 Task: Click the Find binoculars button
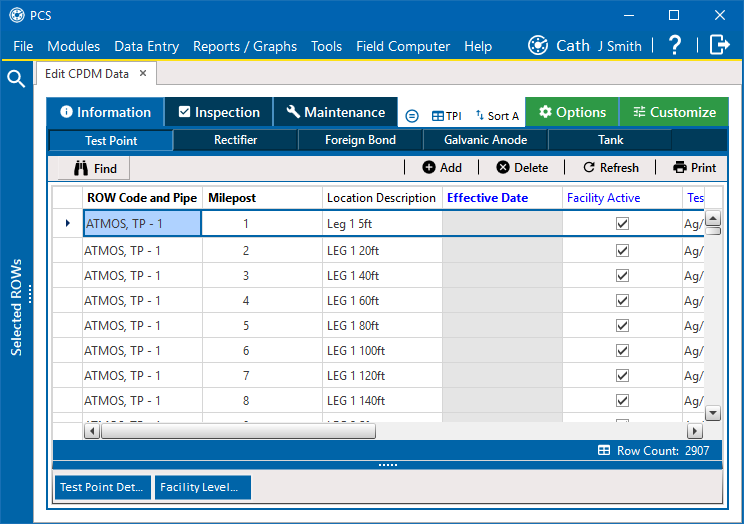click(x=94, y=169)
